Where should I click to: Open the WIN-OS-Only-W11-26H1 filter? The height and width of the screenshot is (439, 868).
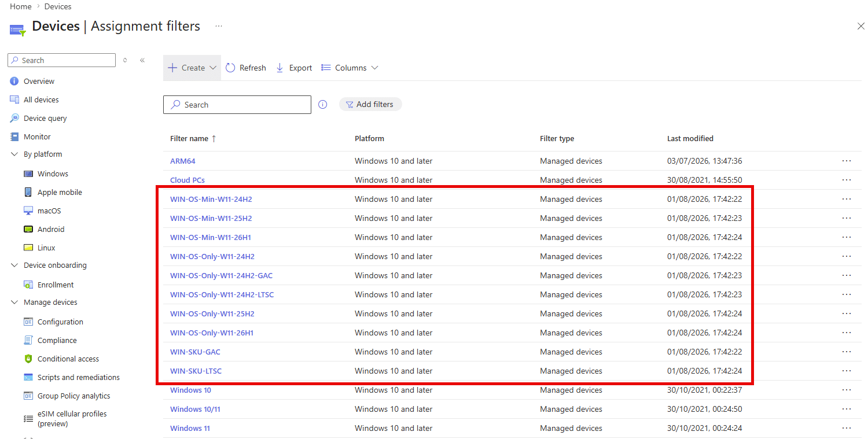coord(212,333)
